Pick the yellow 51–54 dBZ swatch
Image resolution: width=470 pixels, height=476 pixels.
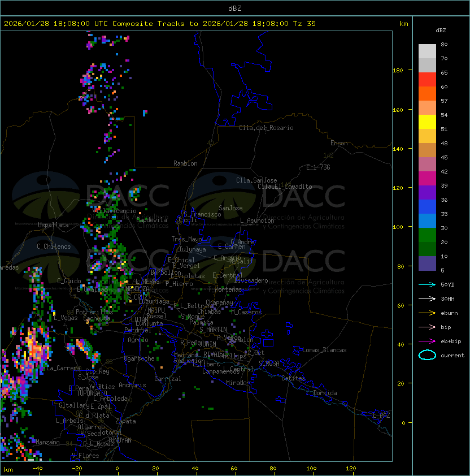click(x=427, y=122)
